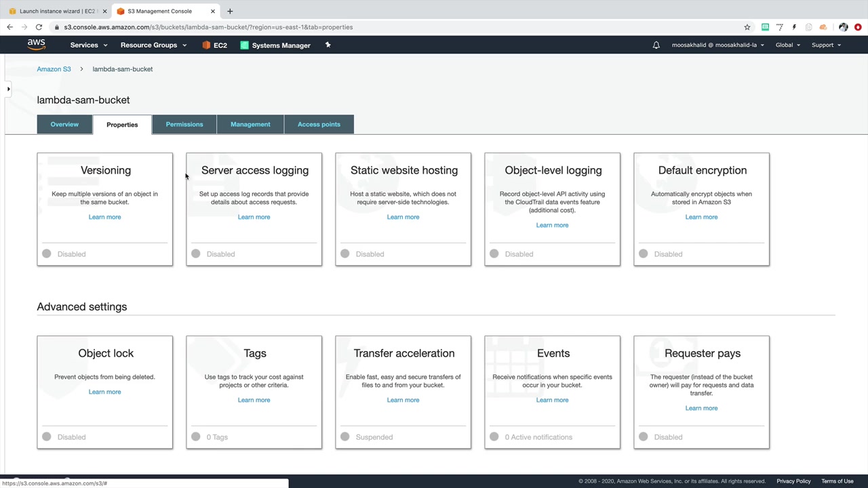Expand the left sidebar panel arrow

[8, 89]
